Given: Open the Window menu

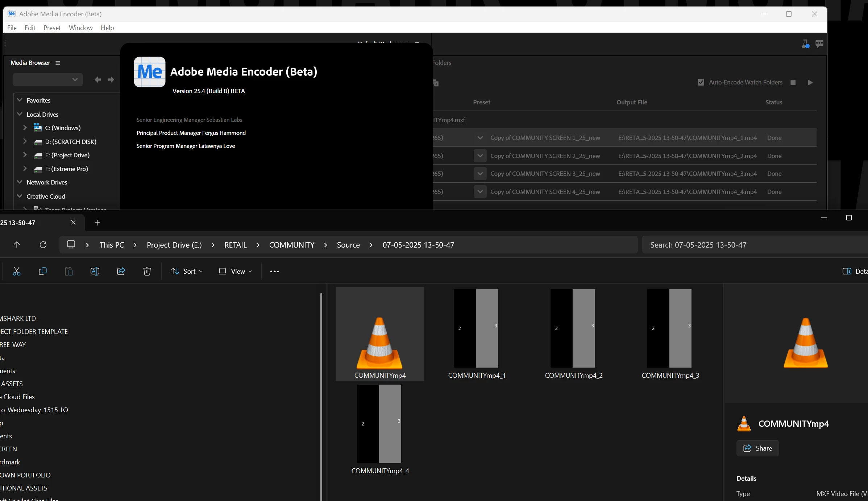Looking at the screenshot, I should pos(80,28).
